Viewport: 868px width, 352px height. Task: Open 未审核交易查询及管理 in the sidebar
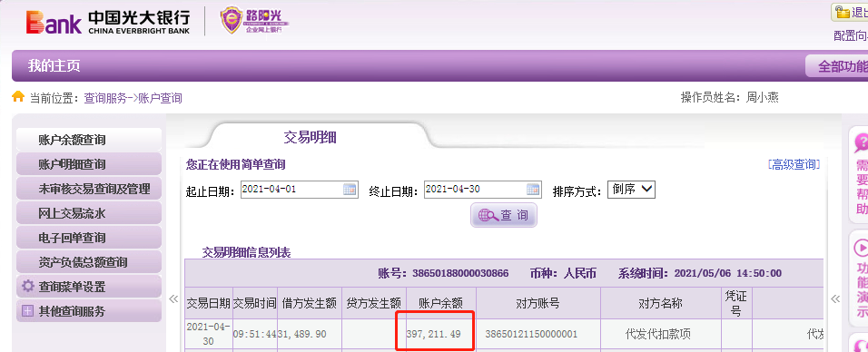pyautogui.click(x=89, y=189)
